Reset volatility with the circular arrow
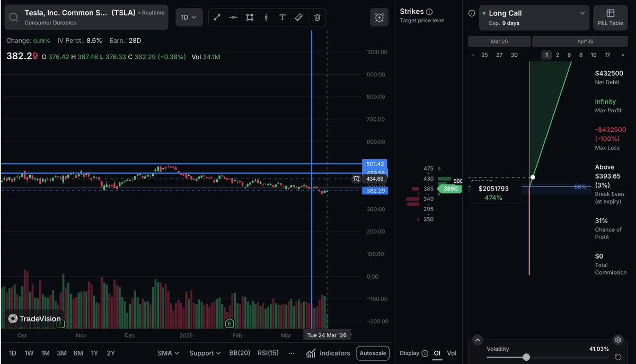Image resolution: width=636 pixels, height=364 pixels. tap(618, 358)
